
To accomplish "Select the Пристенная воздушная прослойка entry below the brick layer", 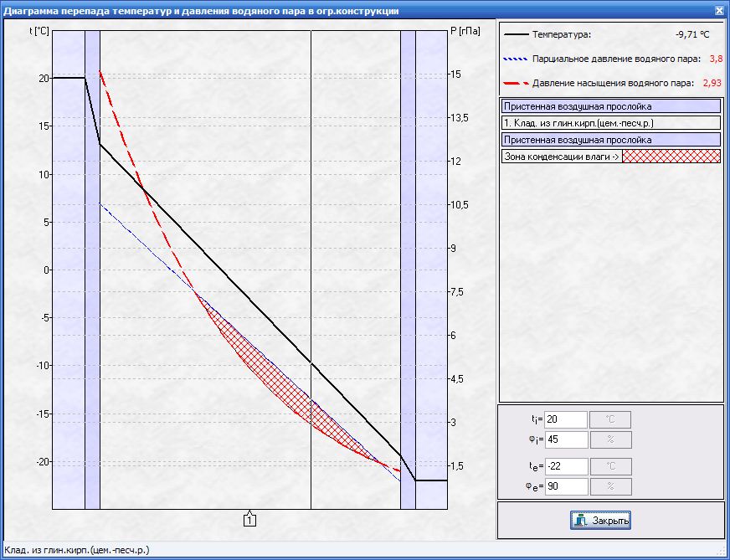I will (x=610, y=140).
